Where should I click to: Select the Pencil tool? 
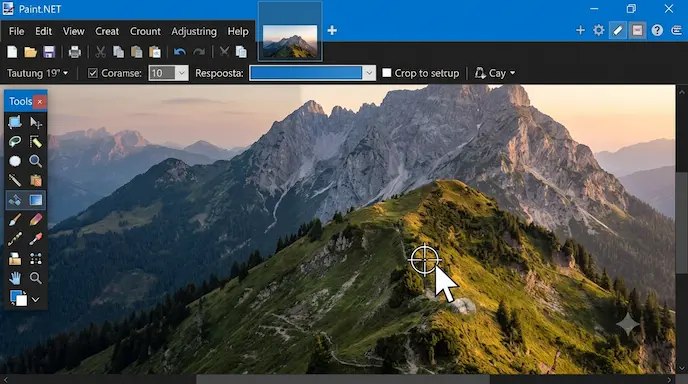click(15, 239)
